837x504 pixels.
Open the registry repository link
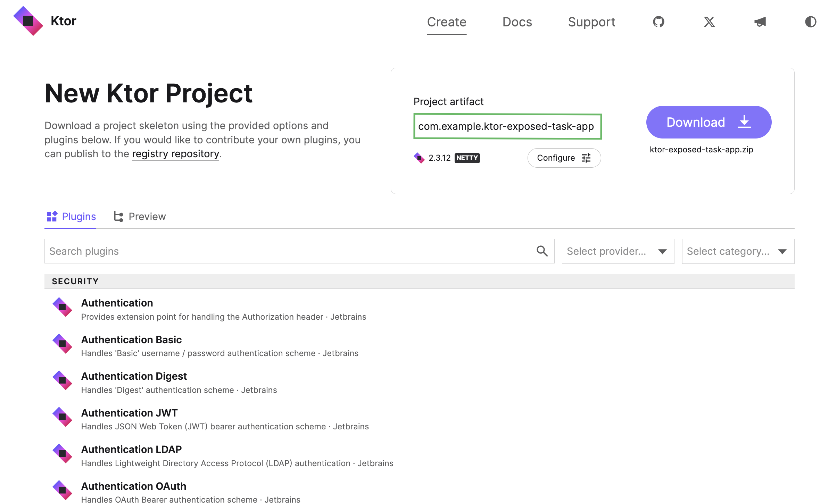click(175, 153)
